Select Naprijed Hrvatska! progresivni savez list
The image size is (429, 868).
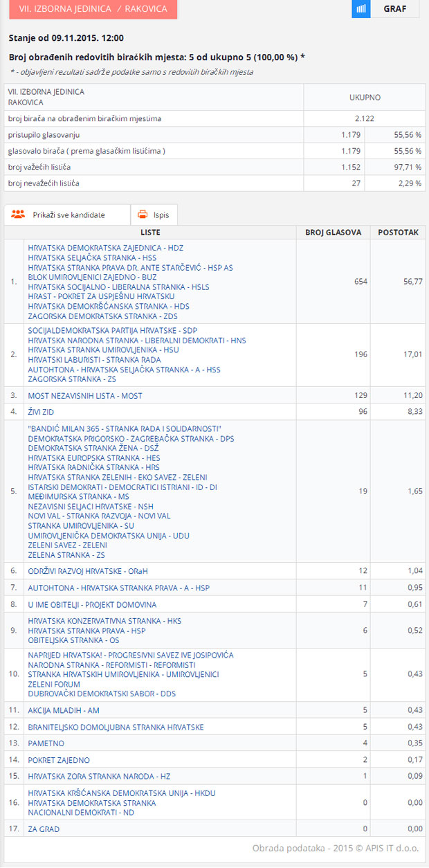click(131, 655)
